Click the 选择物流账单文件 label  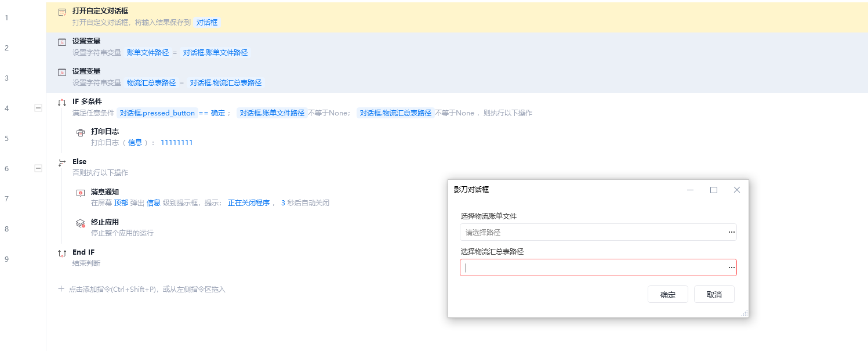(x=489, y=216)
